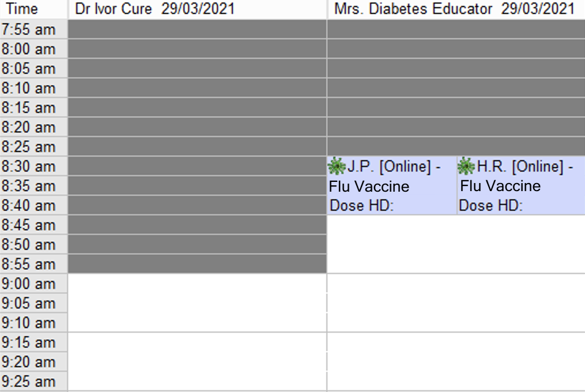585x392 pixels.
Task: Select 9:00 am slot for Dr Ivor Cure
Action: click(197, 284)
